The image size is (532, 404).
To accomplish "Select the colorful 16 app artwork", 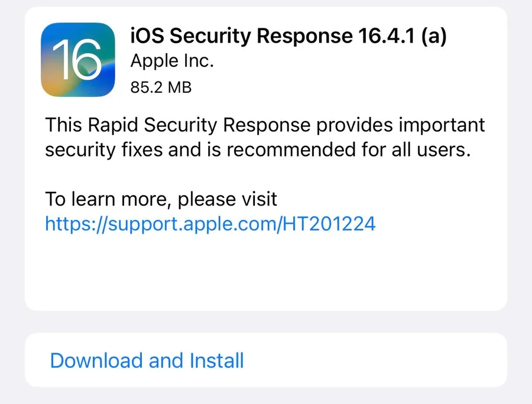I will click(x=78, y=60).
